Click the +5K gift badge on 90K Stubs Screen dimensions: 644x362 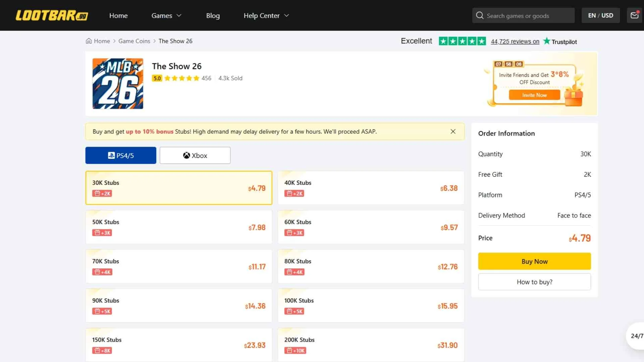point(102,311)
